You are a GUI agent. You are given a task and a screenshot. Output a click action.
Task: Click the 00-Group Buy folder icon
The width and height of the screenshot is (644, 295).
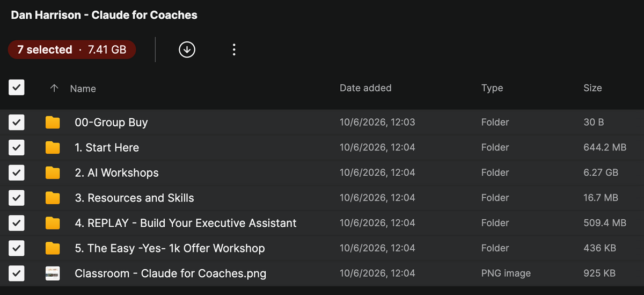coord(53,123)
